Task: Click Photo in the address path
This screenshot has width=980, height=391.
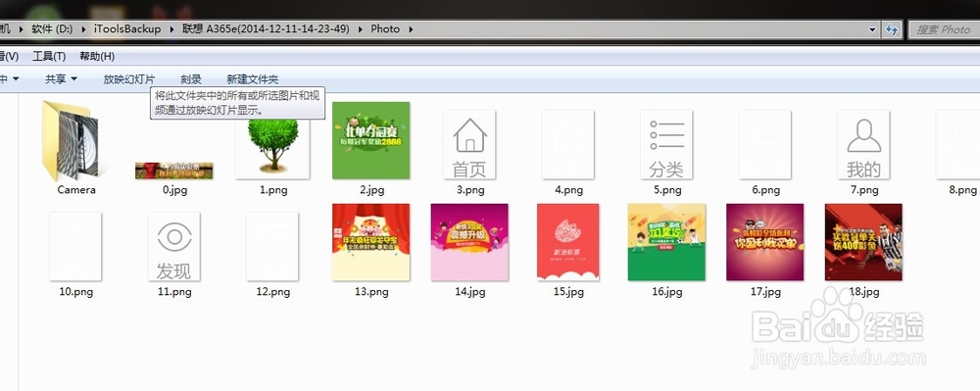Action: (x=385, y=28)
